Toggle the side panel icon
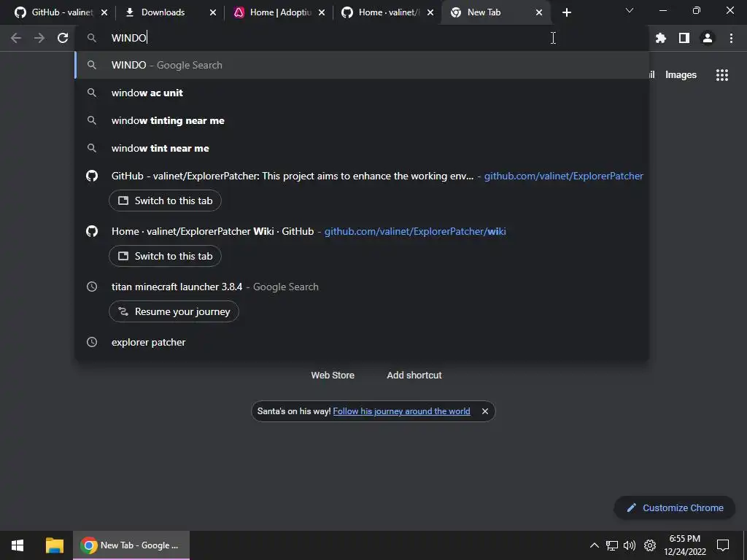This screenshot has width=747, height=560. point(684,38)
